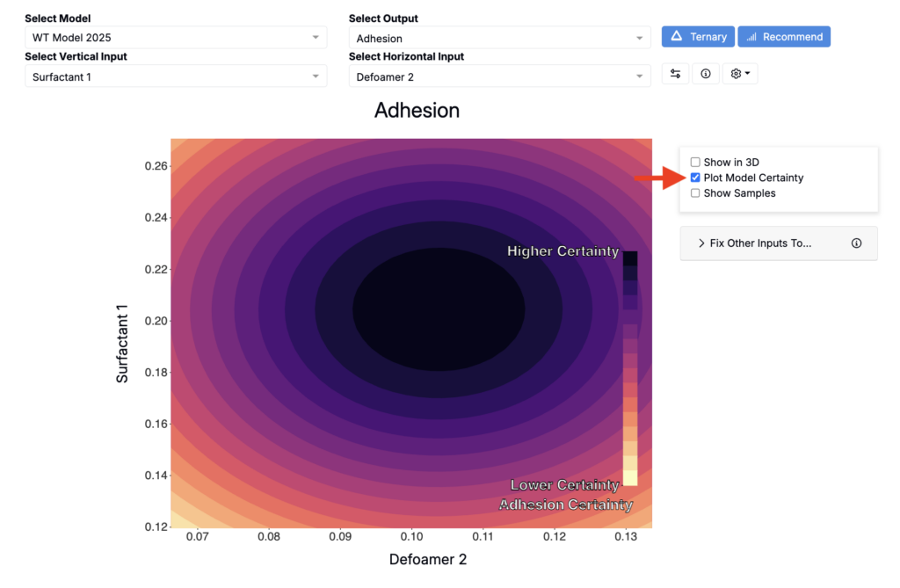
Task: Click the swap inputs arrows icon
Action: click(x=676, y=74)
